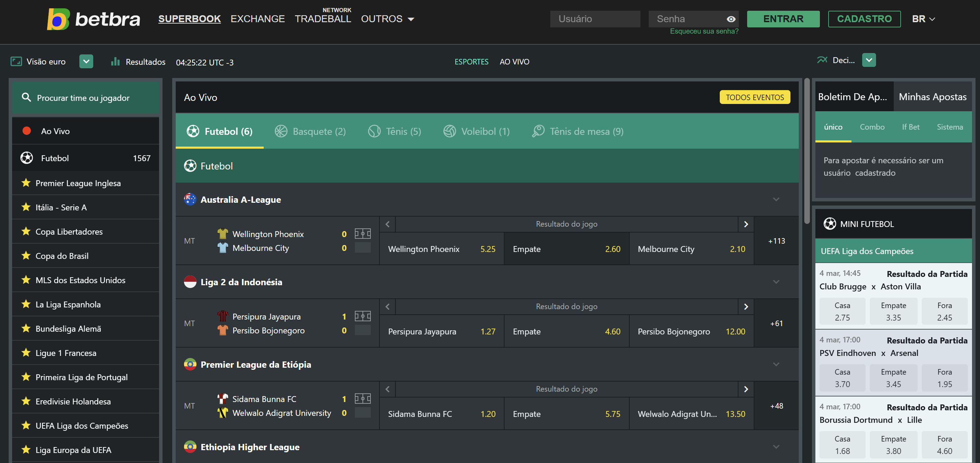The image size is (980, 463).
Task: Collapse the Australia A-League section
Action: coord(776,199)
